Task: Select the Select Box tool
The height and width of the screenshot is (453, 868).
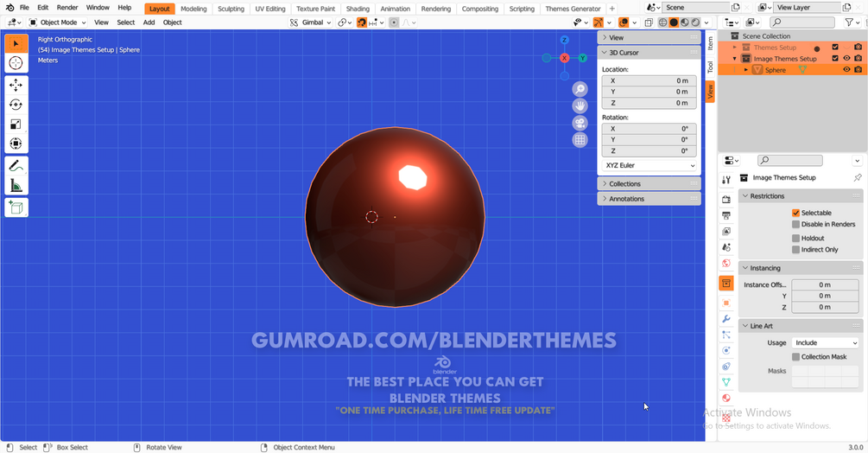Action: pyautogui.click(x=16, y=44)
